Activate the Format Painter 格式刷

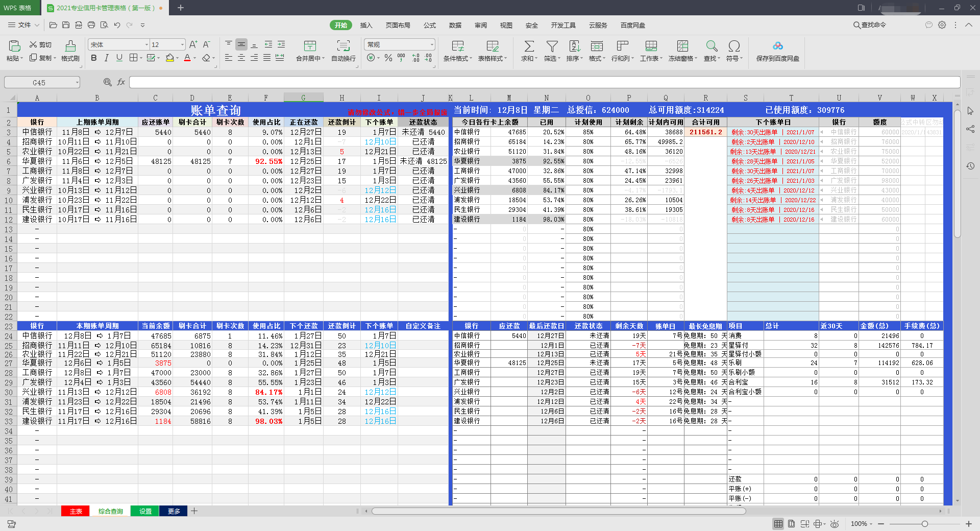tap(70, 51)
